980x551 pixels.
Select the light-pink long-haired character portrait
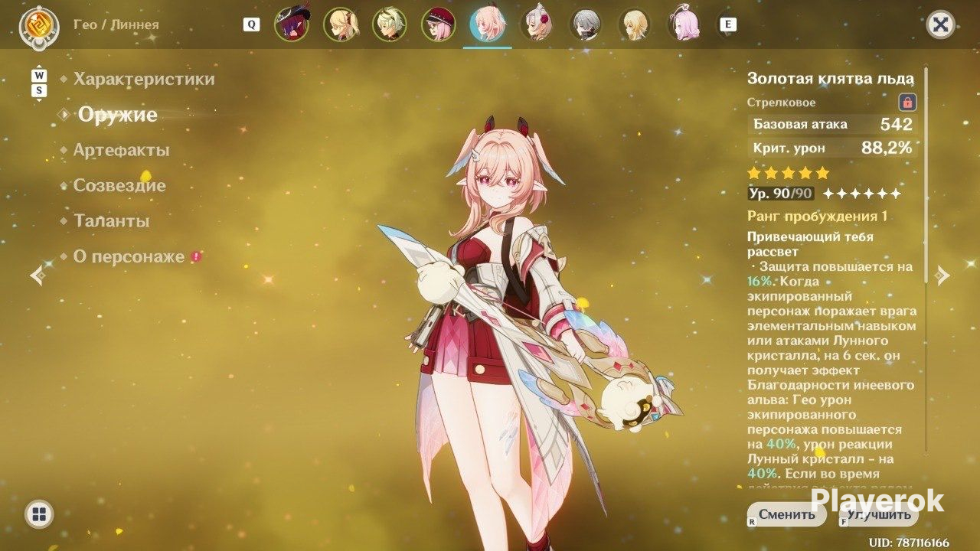click(684, 24)
